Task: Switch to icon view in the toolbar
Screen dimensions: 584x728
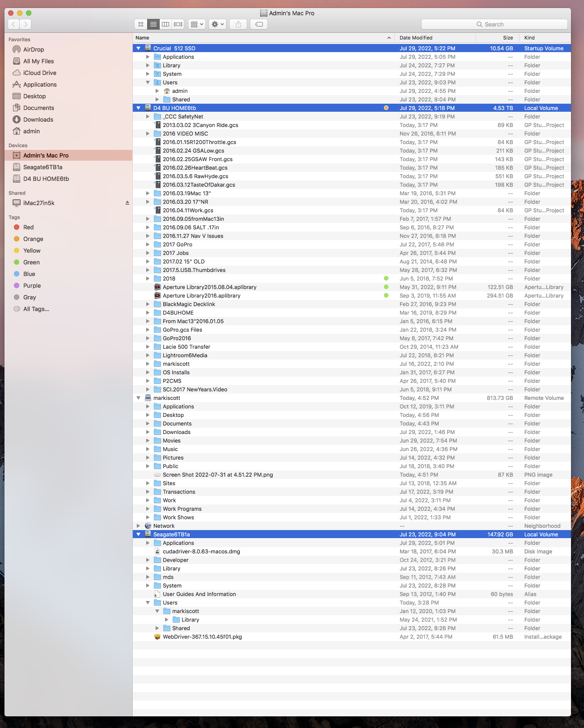Action: 141,24
